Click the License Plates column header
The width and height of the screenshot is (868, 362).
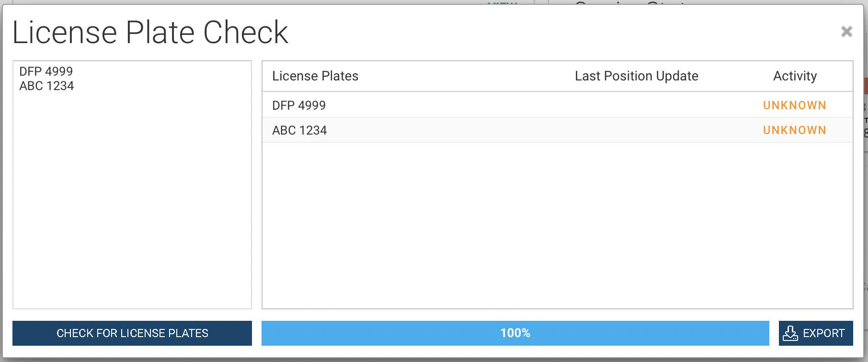[315, 76]
